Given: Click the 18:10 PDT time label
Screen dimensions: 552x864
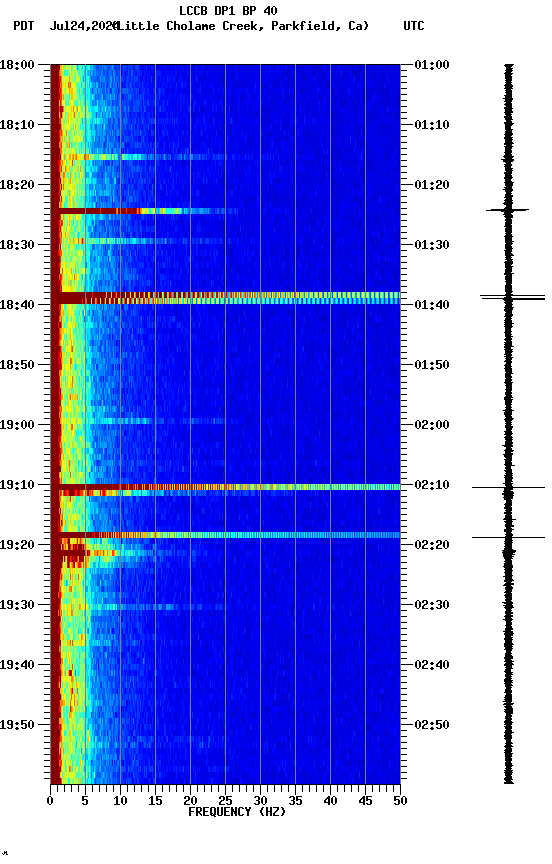Looking at the screenshot, I should click(17, 125).
